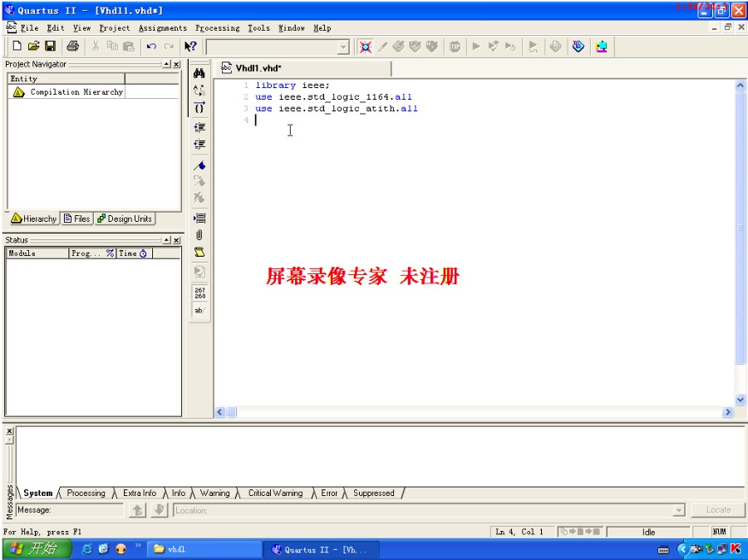Create a new file from the toolbar
The width and height of the screenshot is (748, 560).
pos(17,47)
